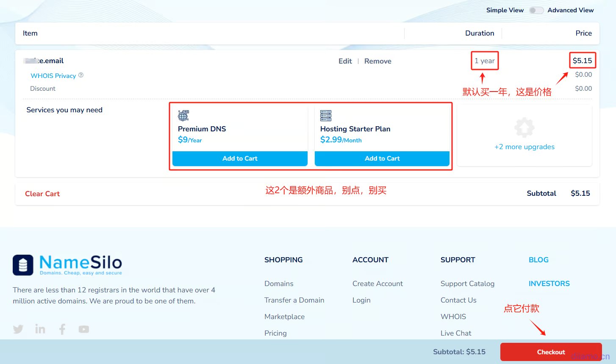Click the SUPPORT footer heading
The height and width of the screenshot is (364, 616).
458,260
